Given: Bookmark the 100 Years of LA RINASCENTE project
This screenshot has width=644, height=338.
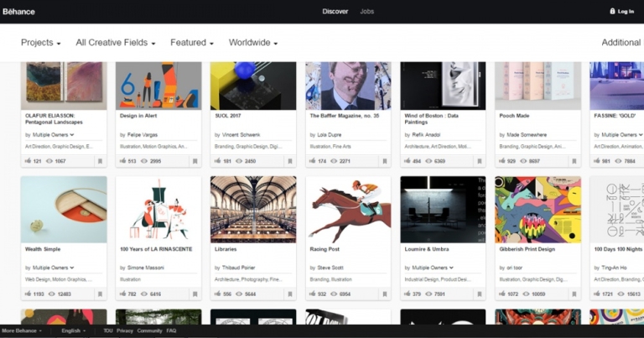Looking at the screenshot, I should tap(195, 294).
